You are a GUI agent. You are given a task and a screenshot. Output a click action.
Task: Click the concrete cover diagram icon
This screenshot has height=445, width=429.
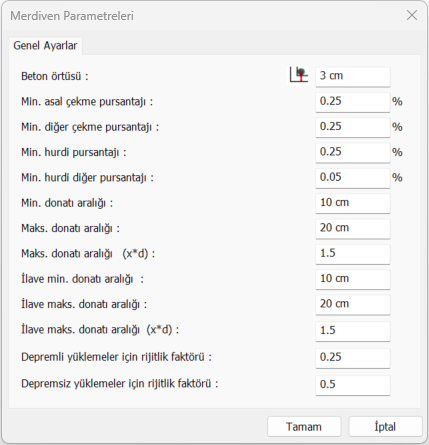[x=298, y=76]
